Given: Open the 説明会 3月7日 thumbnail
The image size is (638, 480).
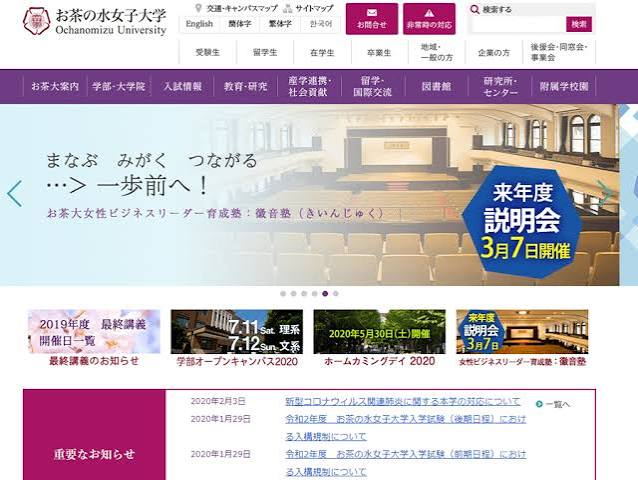Looking at the screenshot, I should click(x=522, y=332).
